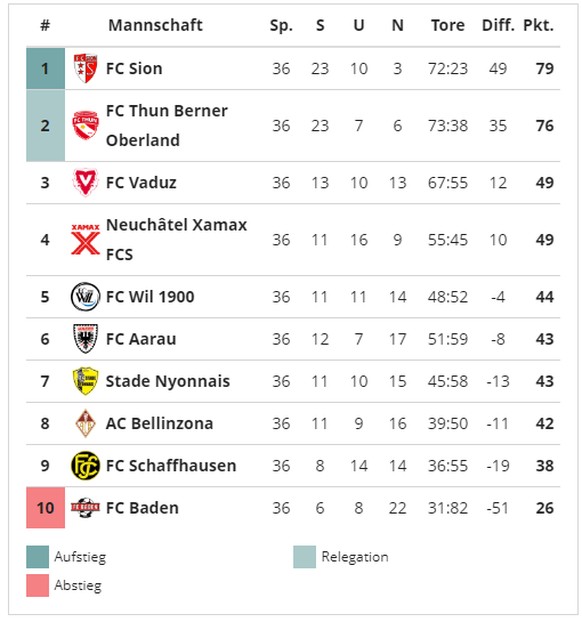Viewport: 582px width, 622px height.
Task: Click the FC Schaffhausen yellow-black logo
Action: (85, 465)
